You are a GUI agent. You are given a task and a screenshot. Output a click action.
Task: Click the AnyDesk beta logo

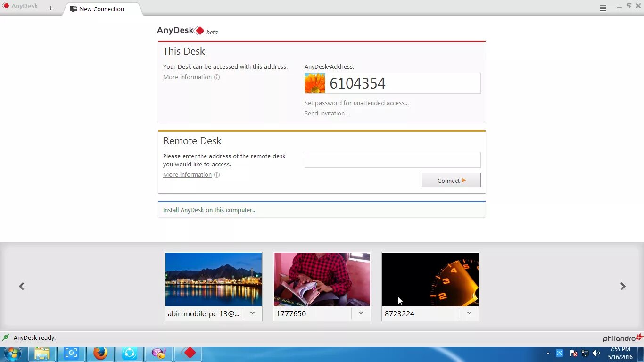pyautogui.click(x=187, y=31)
